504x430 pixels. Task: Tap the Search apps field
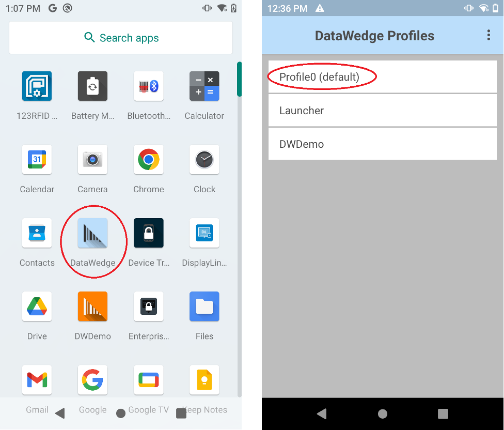coord(121,38)
